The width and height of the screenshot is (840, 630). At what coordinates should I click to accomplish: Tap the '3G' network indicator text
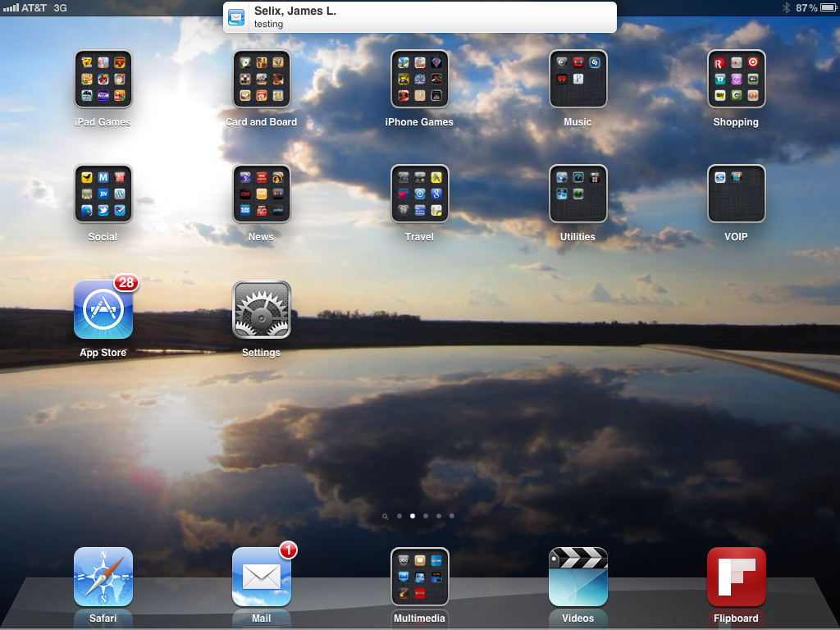point(61,8)
